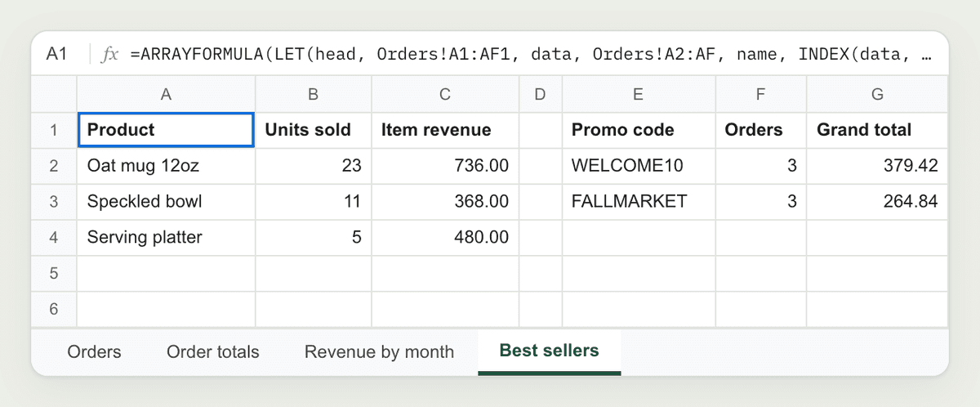Screen dimensions: 980x407
Task: Click the Units sold header cell
Action: (x=313, y=130)
